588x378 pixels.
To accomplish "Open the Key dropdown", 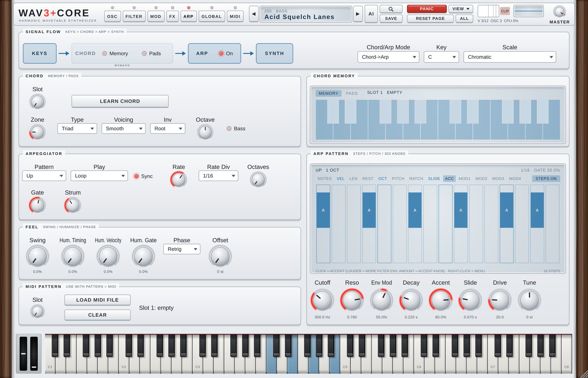I will [x=441, y=57].
